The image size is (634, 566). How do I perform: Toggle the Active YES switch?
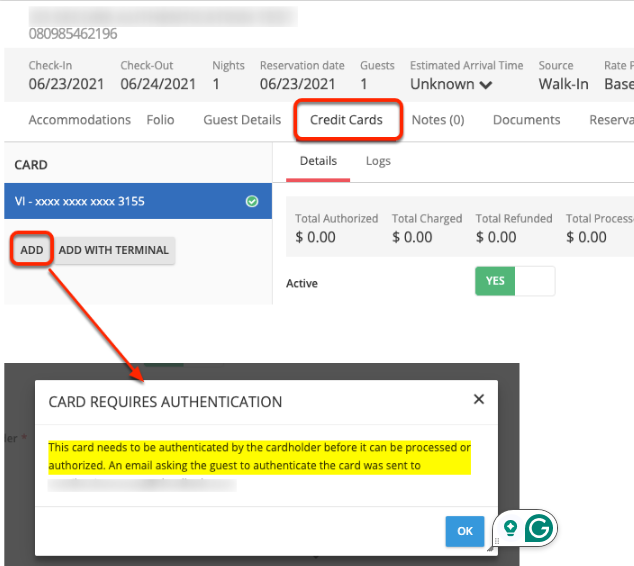point(514,281)
